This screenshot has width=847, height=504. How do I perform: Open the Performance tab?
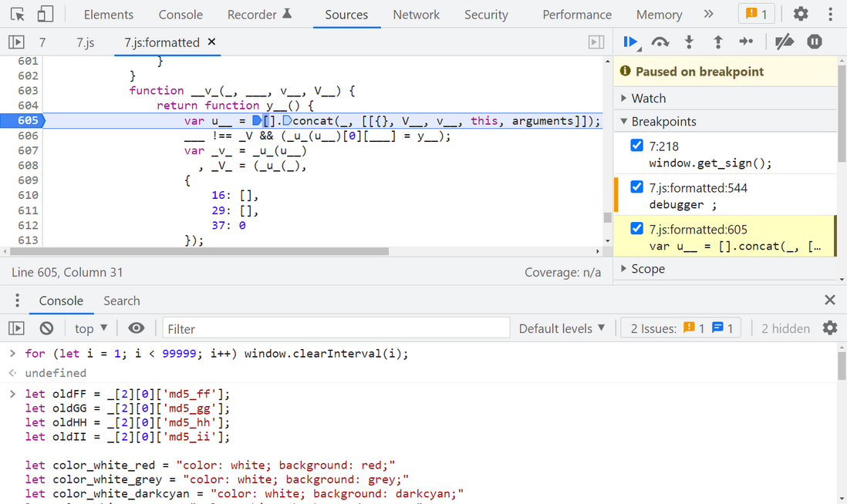pos(577,15)
